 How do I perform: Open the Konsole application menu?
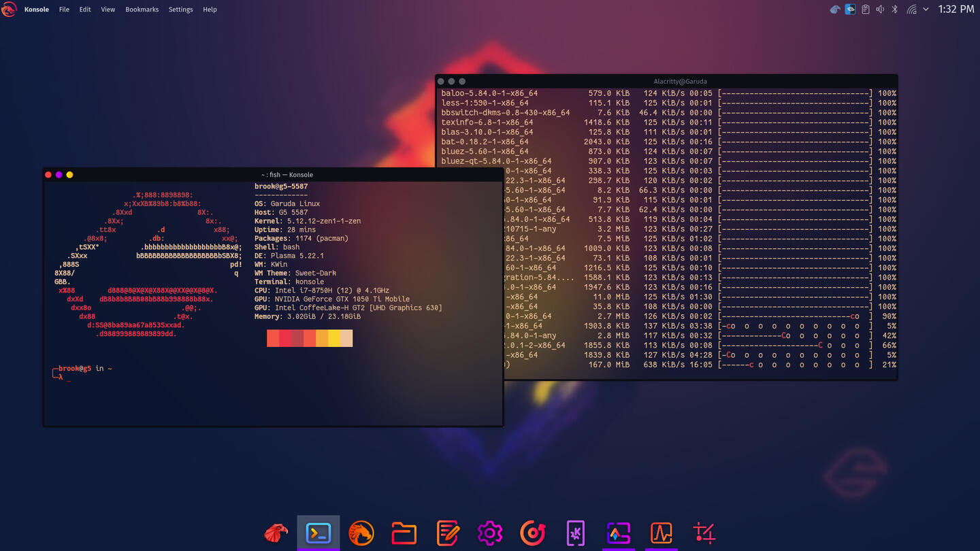(36, 10)
